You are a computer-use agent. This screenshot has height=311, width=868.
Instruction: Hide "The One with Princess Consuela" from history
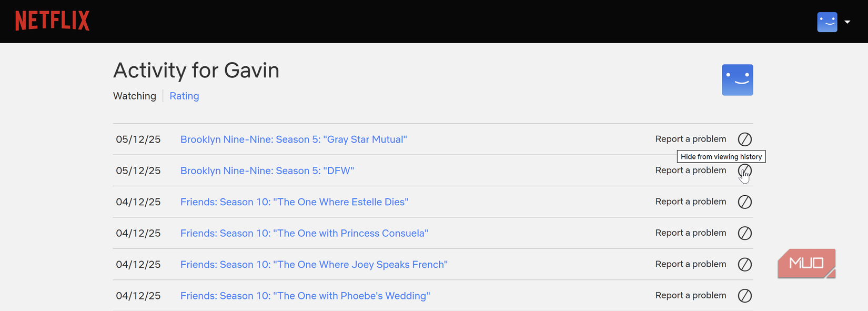click(745, 233)
